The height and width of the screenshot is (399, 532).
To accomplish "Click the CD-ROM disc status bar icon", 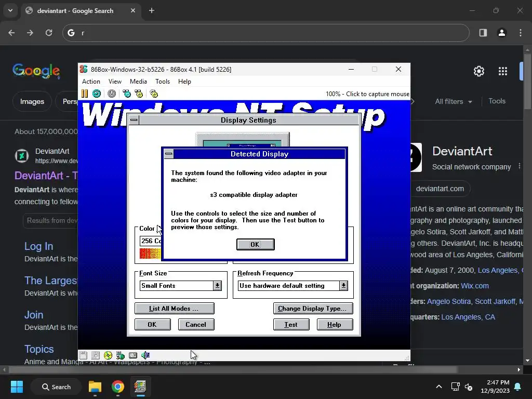I will coord(108,355).
